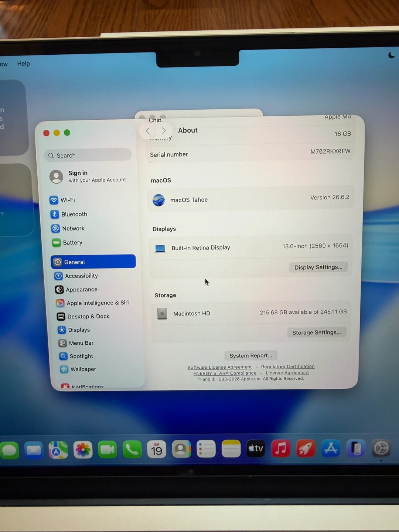The image size is (399, 532).
Task: Open Menu Bar settings in sidebar
Action: 76,343
